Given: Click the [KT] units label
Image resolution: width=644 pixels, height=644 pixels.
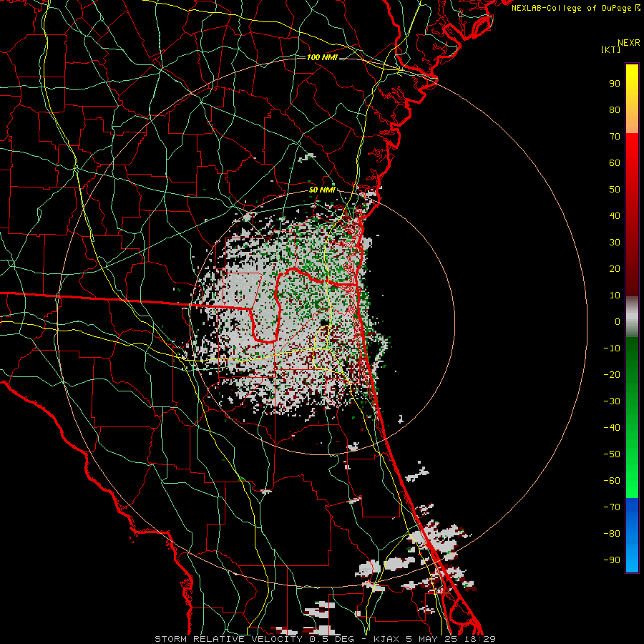Looking at the screenshot, I should [611, 49].
